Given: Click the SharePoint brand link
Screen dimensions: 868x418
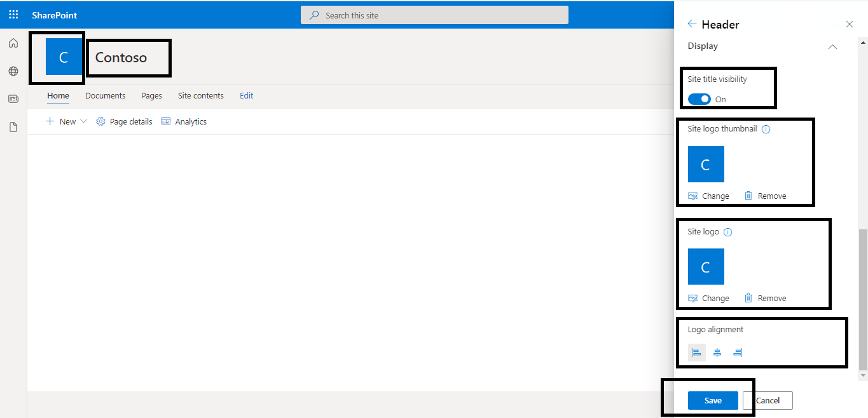Looking at the screenshot, I should [x=55, y=15].
